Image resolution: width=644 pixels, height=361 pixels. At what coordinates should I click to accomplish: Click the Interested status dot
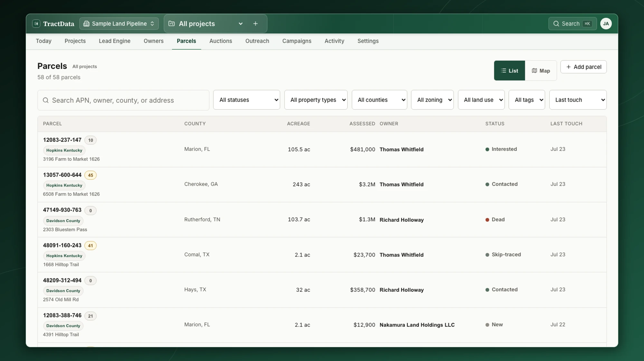tap(487, 149)
